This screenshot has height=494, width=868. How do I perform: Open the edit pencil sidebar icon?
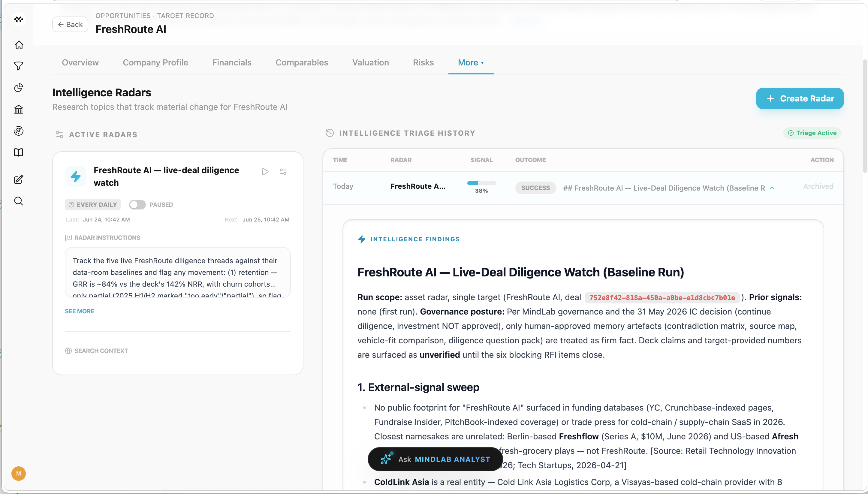pos(19,179)
